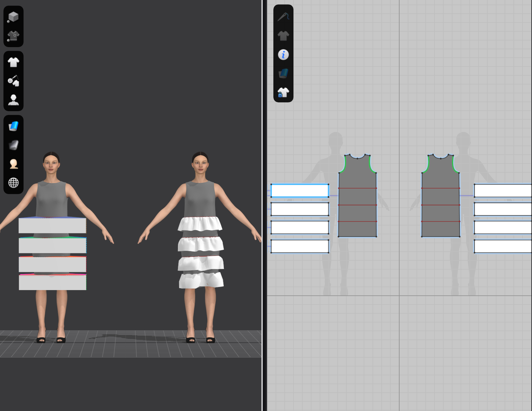This screenshot has width=532, height=411.
Task: Toggle the locked T-shirt pattern icon
Action: click(x=283, y=93)
